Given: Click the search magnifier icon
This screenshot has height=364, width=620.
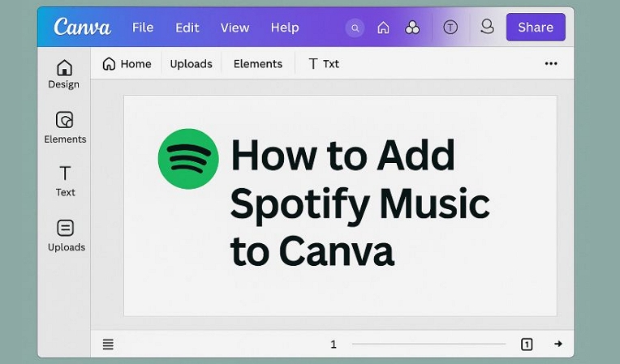Looking at the screenshot, I should pyautogui.click(x=355, y=28).
